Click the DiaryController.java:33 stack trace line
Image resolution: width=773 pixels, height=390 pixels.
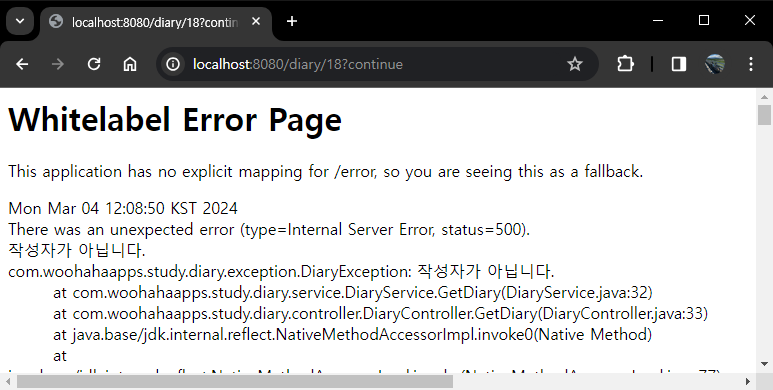pyautogui.click(x=381, y=314)
